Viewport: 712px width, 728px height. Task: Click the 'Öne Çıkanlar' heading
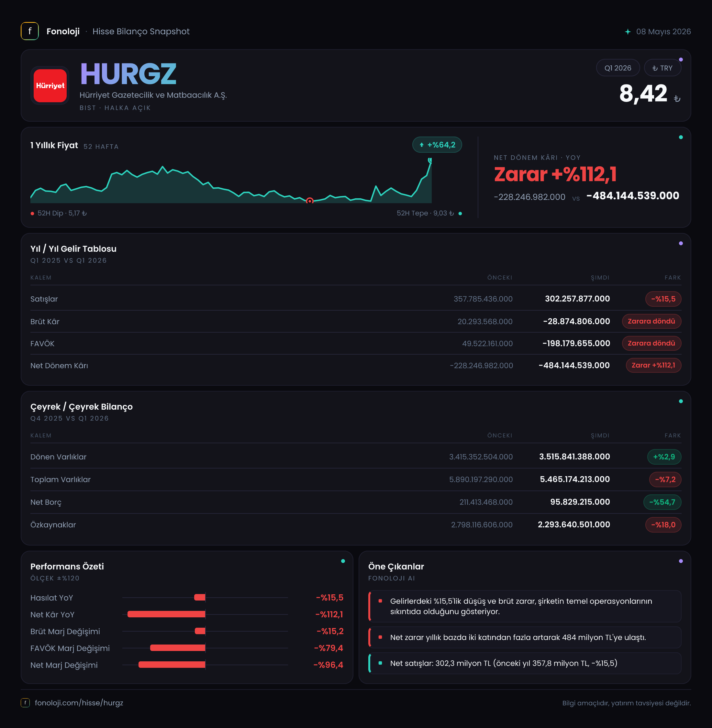[x=396, y=567]
